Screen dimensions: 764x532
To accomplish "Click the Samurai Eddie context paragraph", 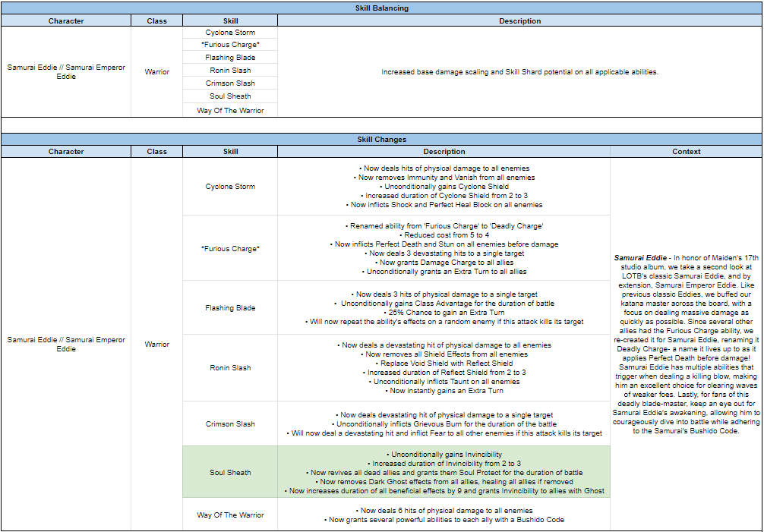I will point(686,344).
